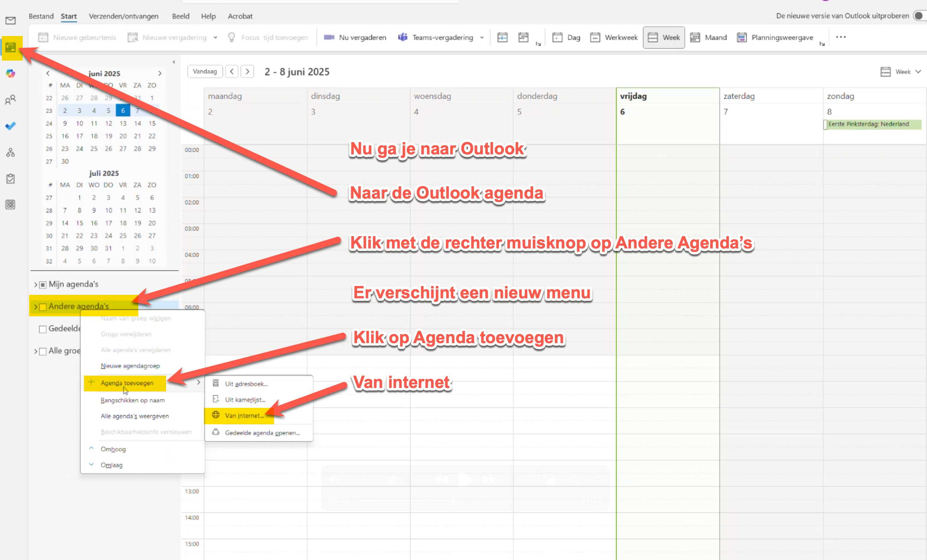Viewport: 927px width, 560px height.
Task: Open the Bestand tab
Action: (41, 16)
